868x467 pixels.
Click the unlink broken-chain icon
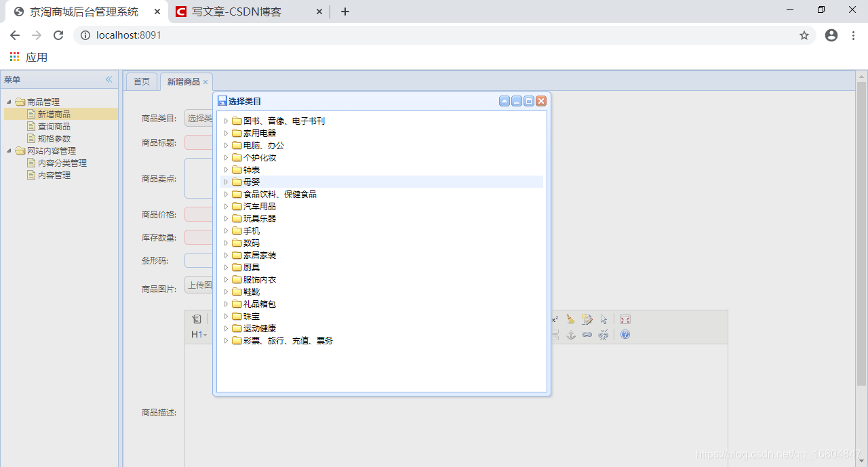coord(604,335)
